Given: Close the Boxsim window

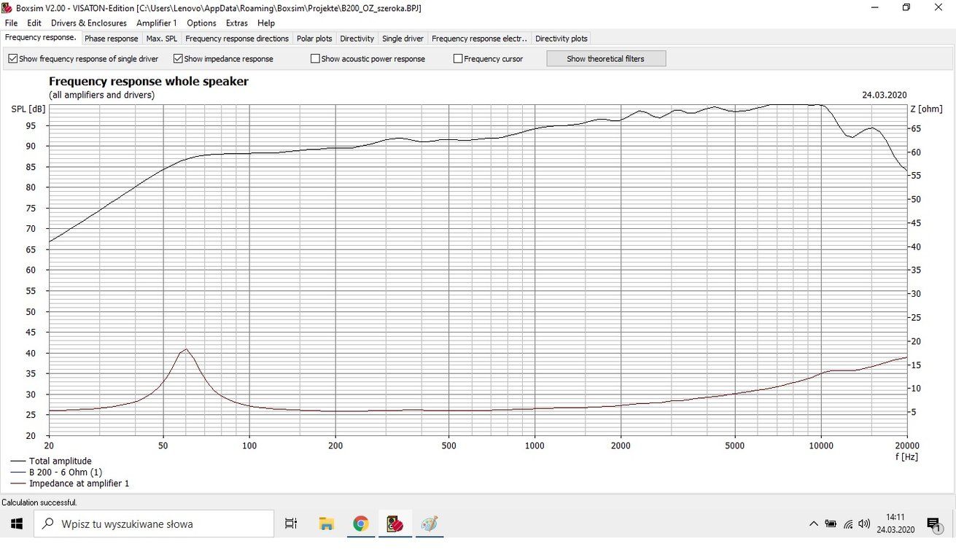Looking at the screenshot, I should 939,7.
